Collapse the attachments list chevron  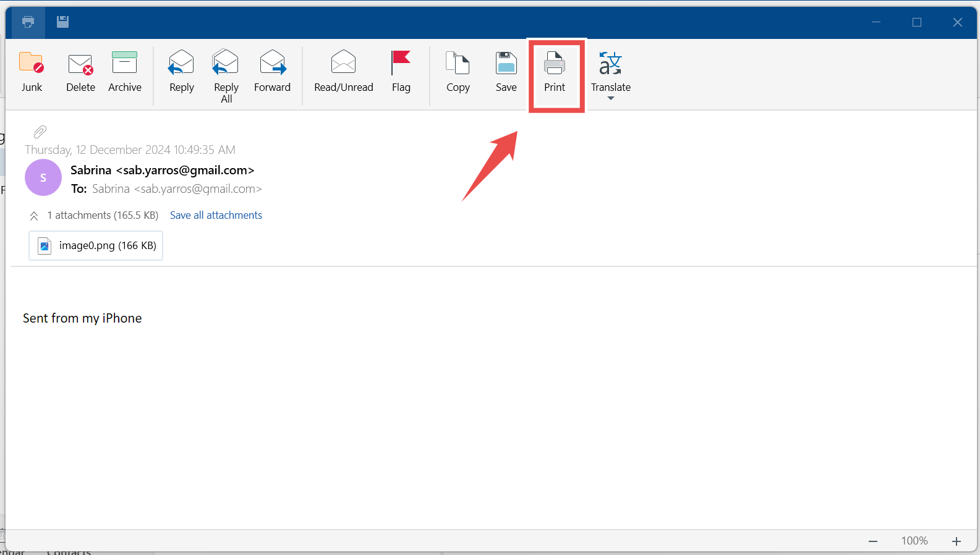tap(34, 216)
